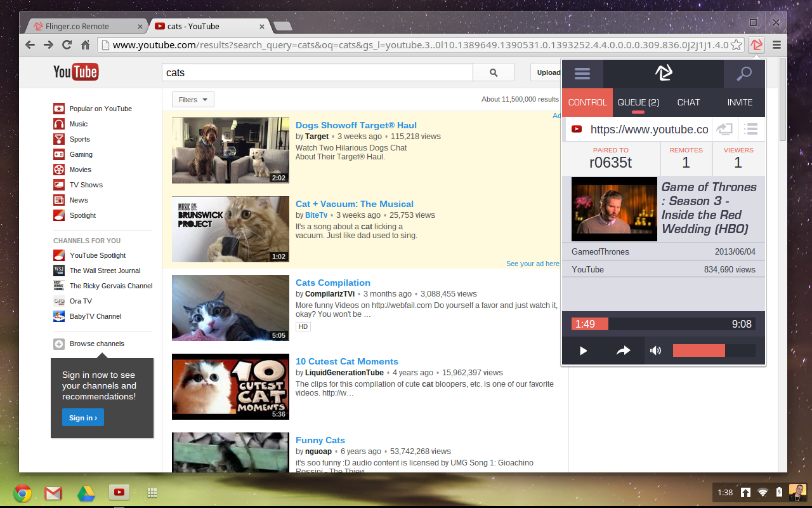Launch YouTube app from the shelf

[x=119, y=492]
